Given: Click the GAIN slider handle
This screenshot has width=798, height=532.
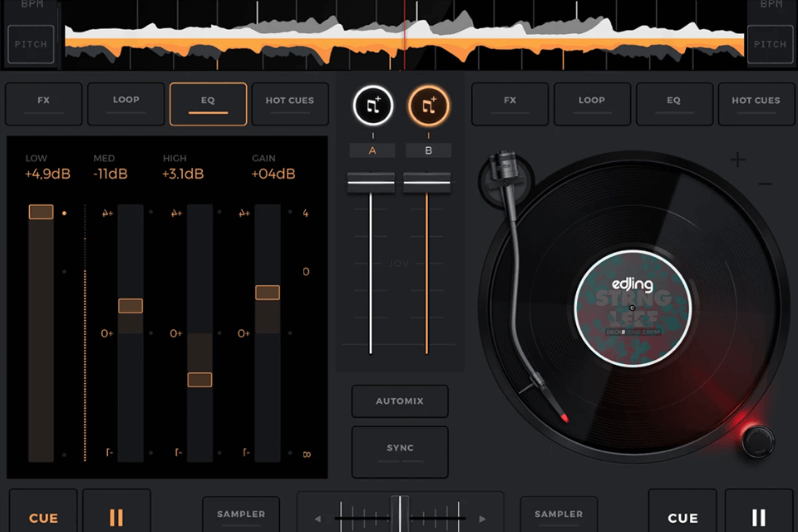Looking at the screenshot, I should (x=268, y=293).
